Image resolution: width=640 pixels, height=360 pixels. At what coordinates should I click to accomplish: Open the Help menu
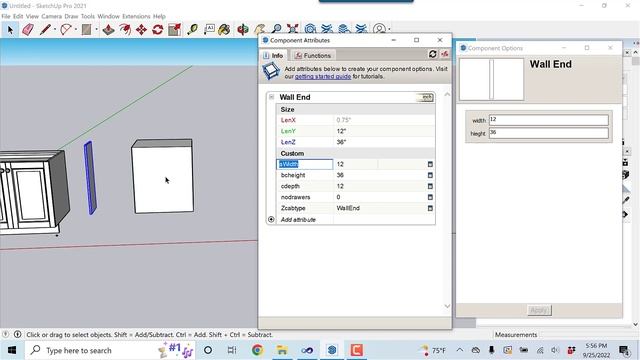[x=159, y=16]
